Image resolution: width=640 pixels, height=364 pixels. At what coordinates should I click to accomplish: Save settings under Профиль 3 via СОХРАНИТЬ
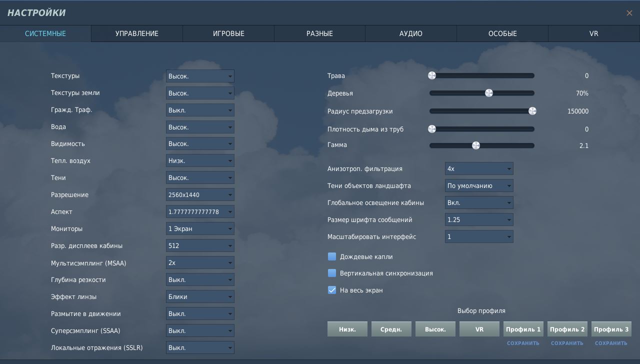click(611, 343)
